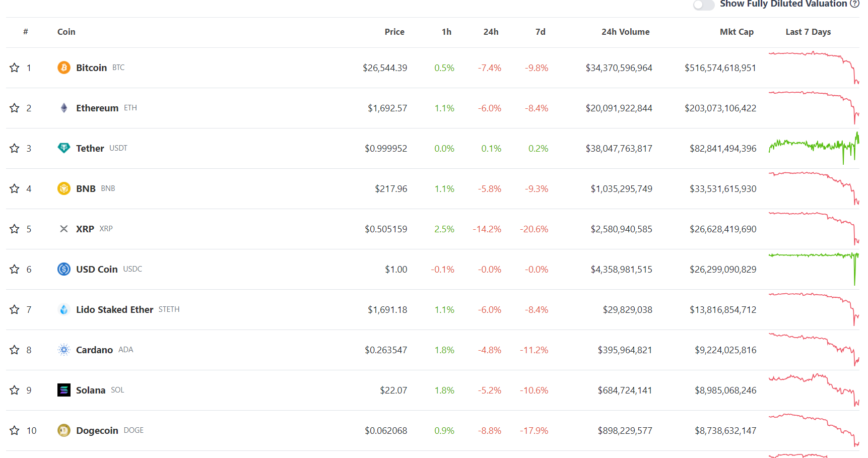Open Lido Staked Ether's 7-day sparkline
The width and height of the screenshot is (868, 458).
(814, 309)
